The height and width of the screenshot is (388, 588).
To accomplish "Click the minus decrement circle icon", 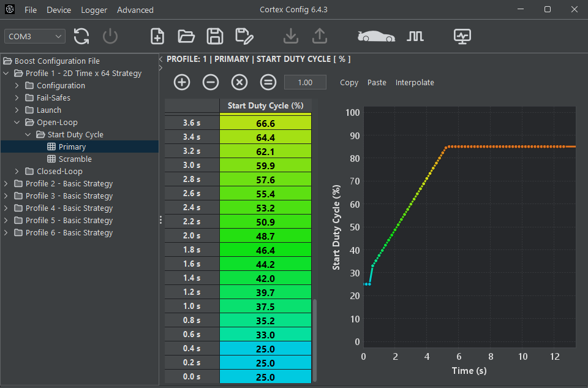I will 211,82.
